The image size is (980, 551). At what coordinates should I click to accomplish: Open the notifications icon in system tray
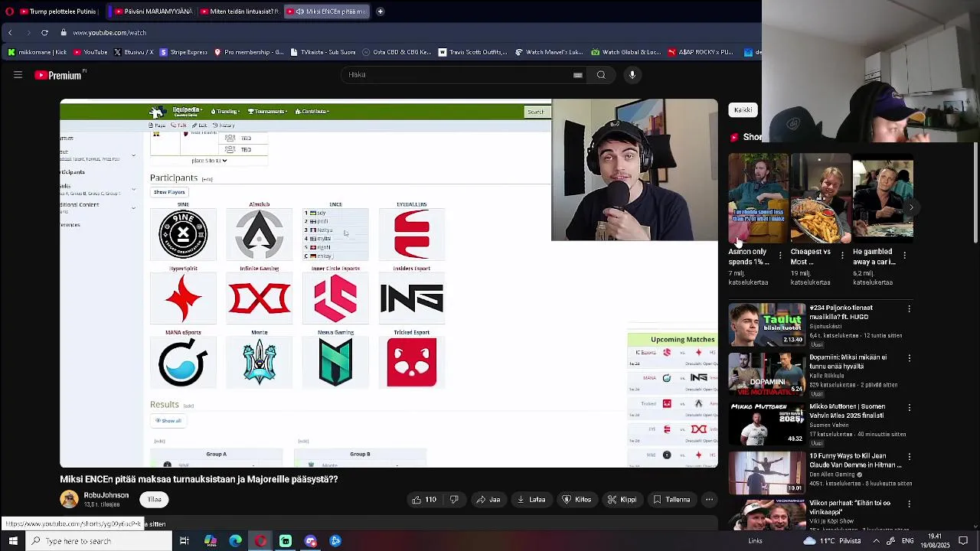(x=963, y=541)
